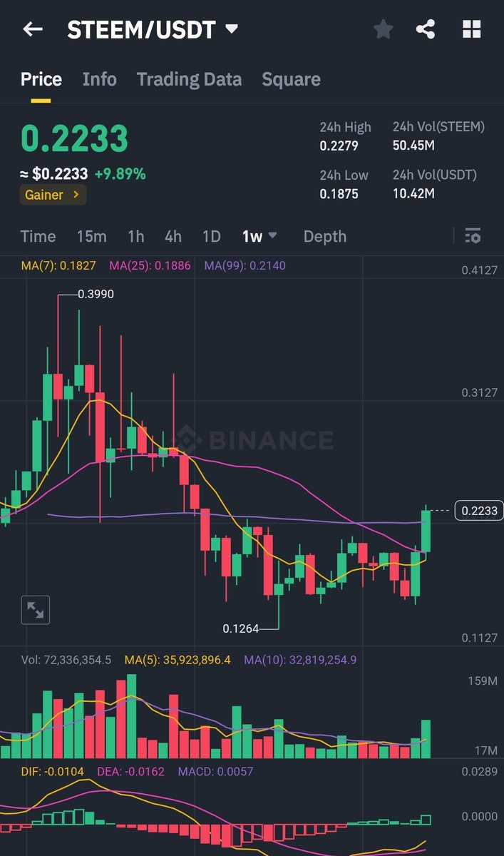The width and height of the screenshot is (504, 856).
Task: Select the 15m chart interval
Action: tap(91, 236)
